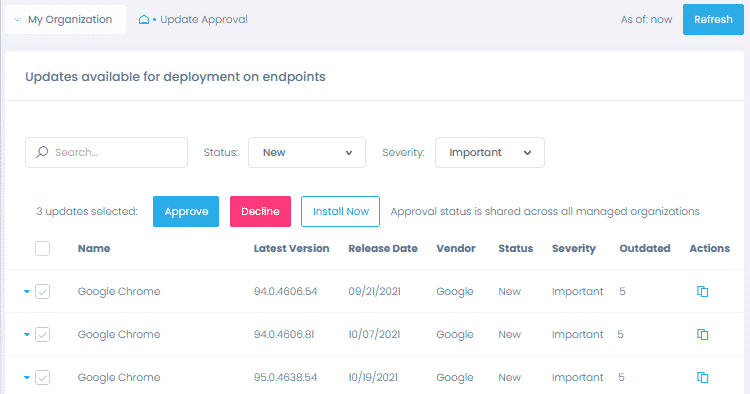The width and height of the screenshot is (750, 394).
Task: Click the search magnifier icon
Action: click(x=42, y=152)
